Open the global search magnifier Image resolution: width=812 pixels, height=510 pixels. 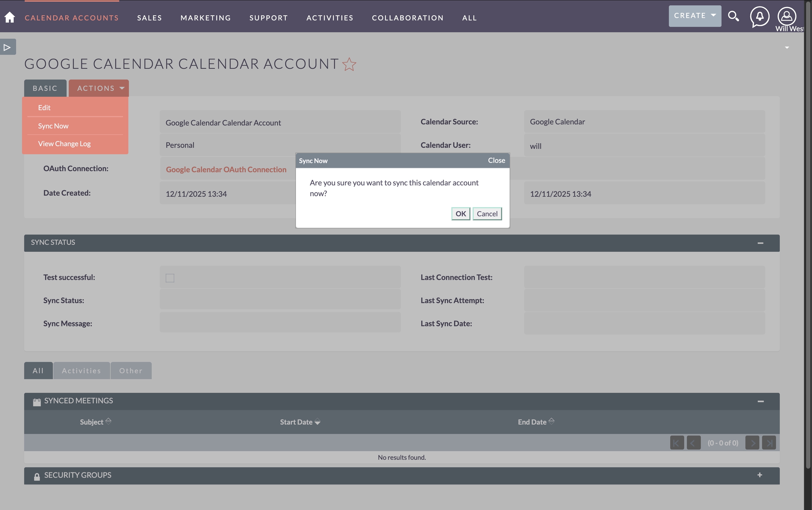(x=734, y=16)
